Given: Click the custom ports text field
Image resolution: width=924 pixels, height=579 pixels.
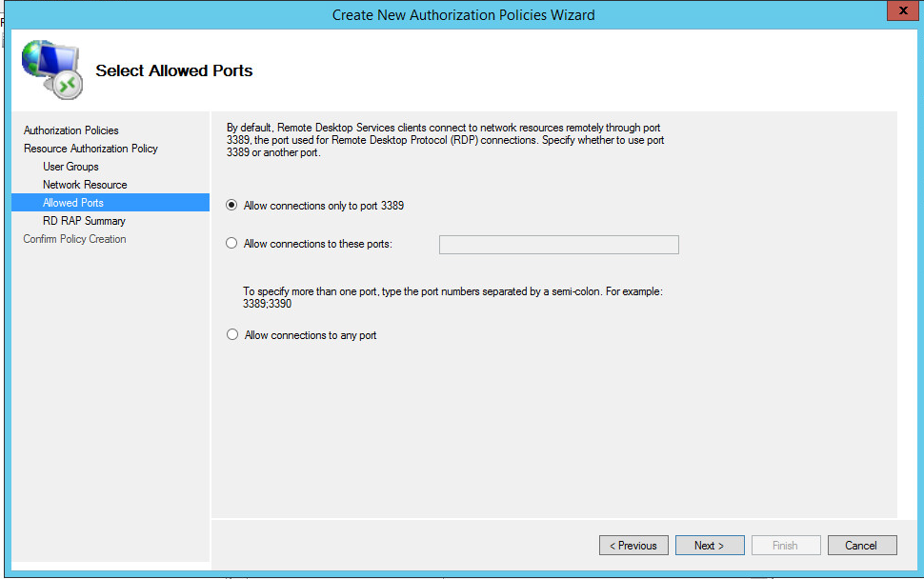Looking at the screenshot, I should point(558,245).
